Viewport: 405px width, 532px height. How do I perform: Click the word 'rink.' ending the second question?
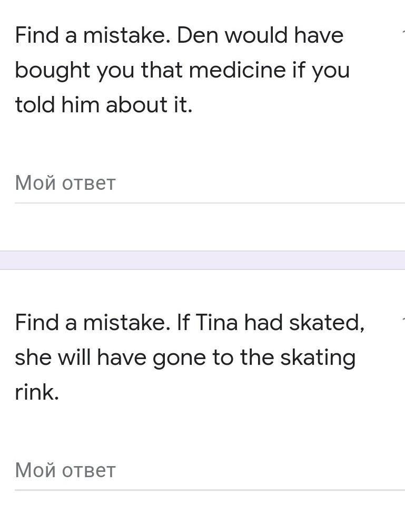37,392
